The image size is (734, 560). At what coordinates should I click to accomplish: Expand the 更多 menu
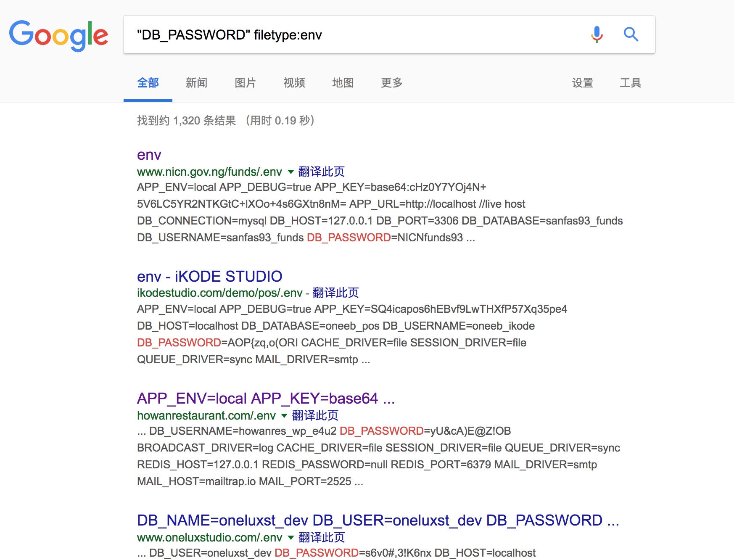pos(391,83)
